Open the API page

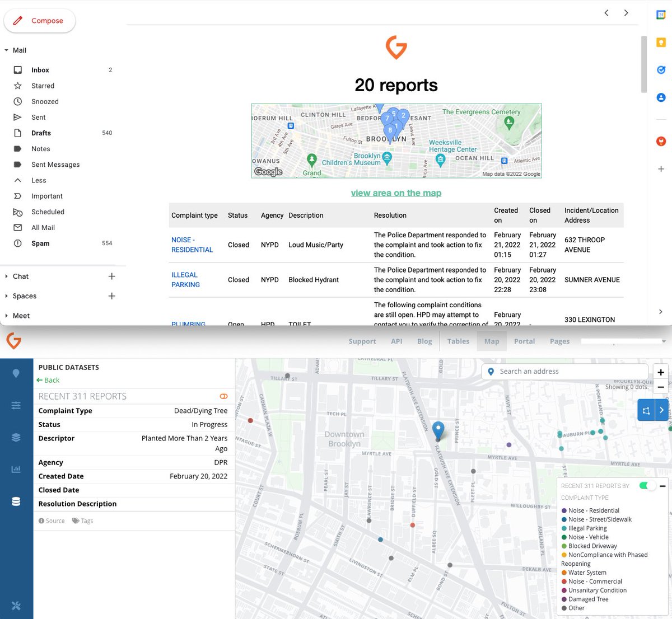tap(396, 341)
